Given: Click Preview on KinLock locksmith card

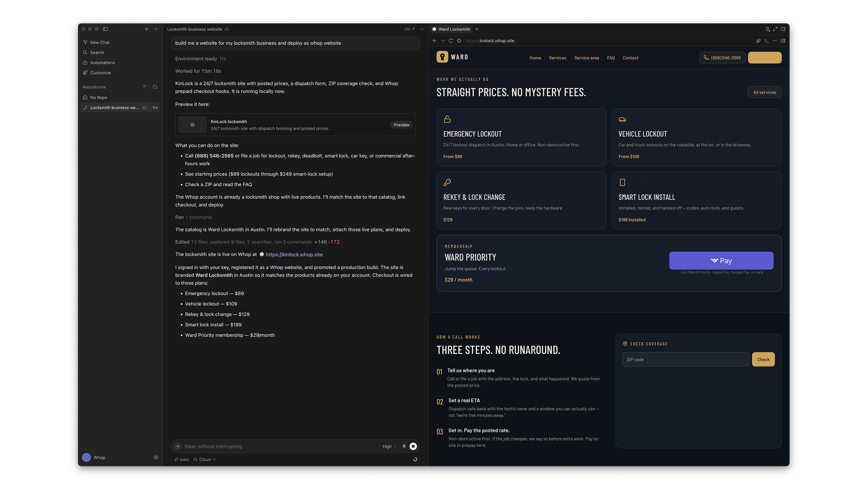Looking at the screenshot, I should (x=401, y=125).
